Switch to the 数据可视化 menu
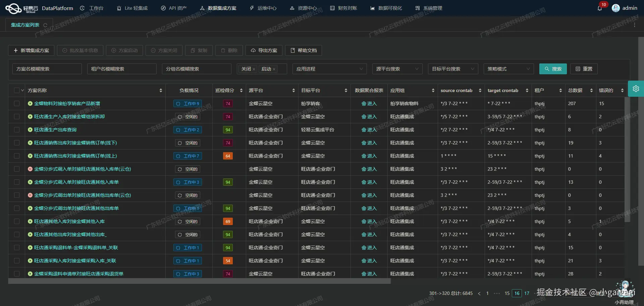 coord(386,8)
